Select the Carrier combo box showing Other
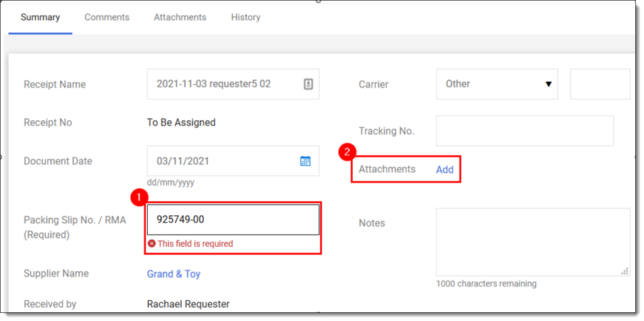This screenshot has width=644, height=321. point(491,84)
